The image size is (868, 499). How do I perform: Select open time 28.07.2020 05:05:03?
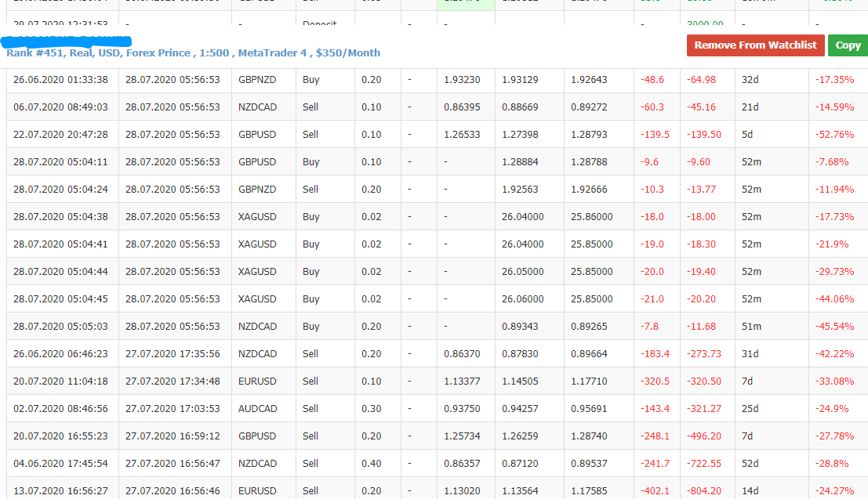click(x=60, y=327)
